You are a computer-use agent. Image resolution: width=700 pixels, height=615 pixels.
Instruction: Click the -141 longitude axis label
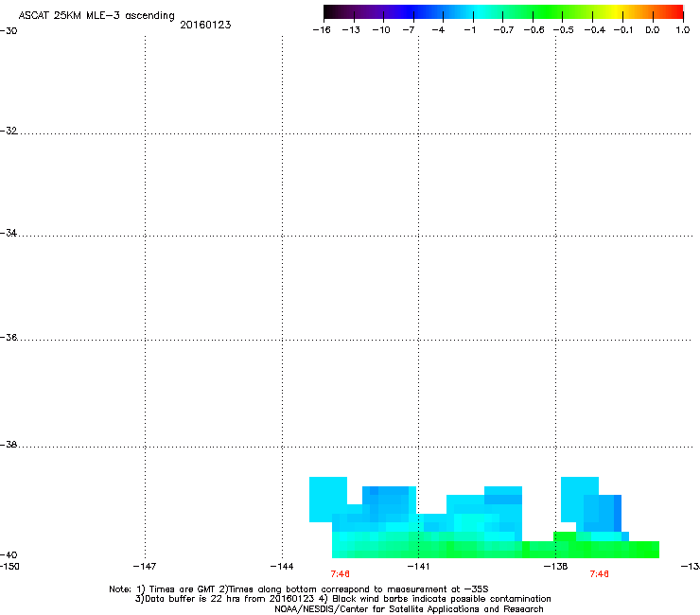(x=418, y=567)
